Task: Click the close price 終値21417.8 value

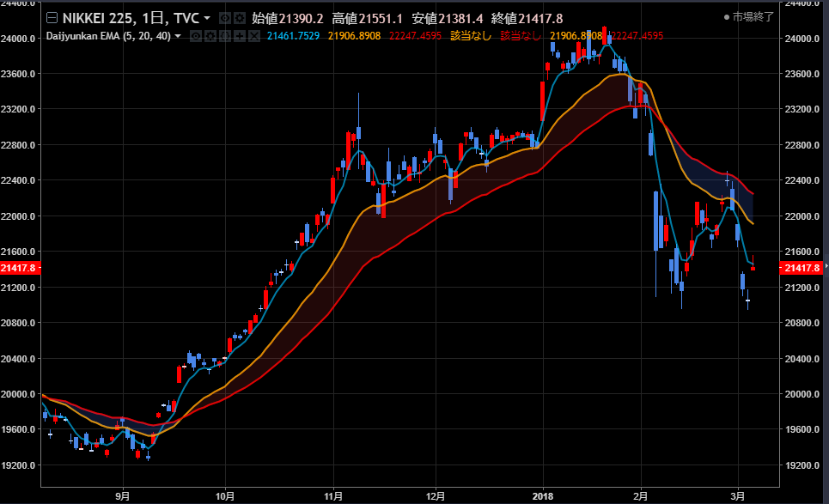Action: 527,19
